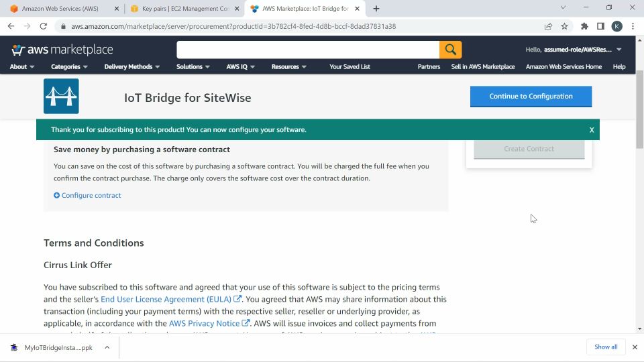This screenshot has width=644, height=362.
Task: Expand the Delivery Methods menu
Action: 132,66
